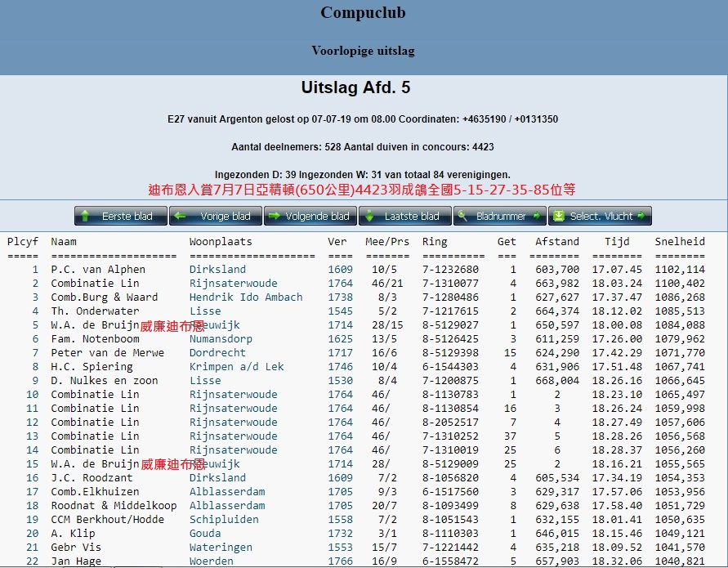This screenshot has height=568, width=728.
Task: Select ring number '8-5129027'
Action: click(x=450, y=325)
